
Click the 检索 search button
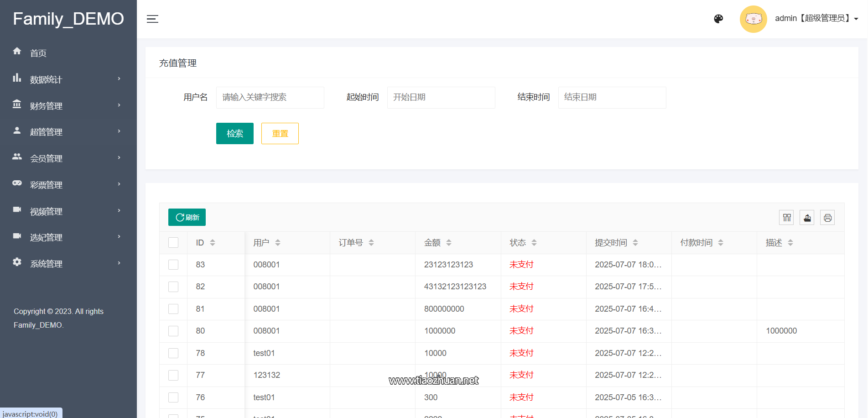(234, 133)
